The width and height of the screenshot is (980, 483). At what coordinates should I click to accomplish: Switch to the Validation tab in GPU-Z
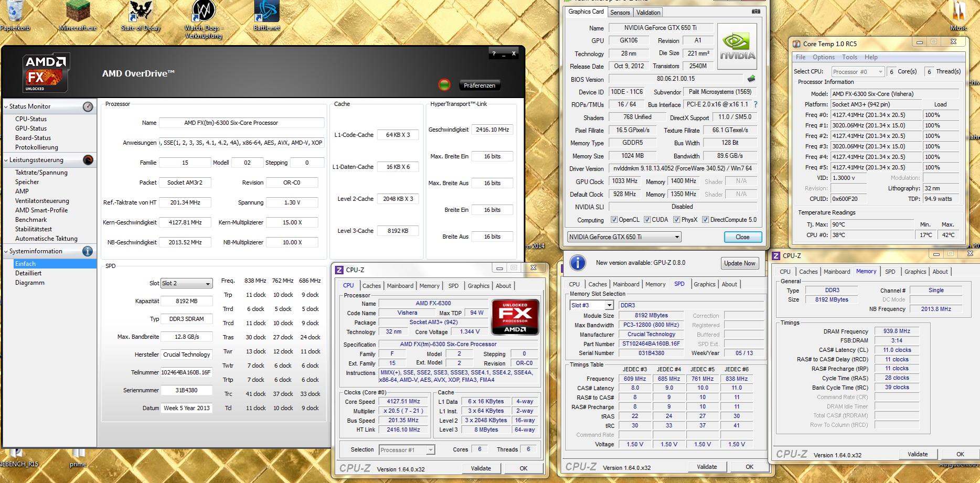click(x=648, y=13)
